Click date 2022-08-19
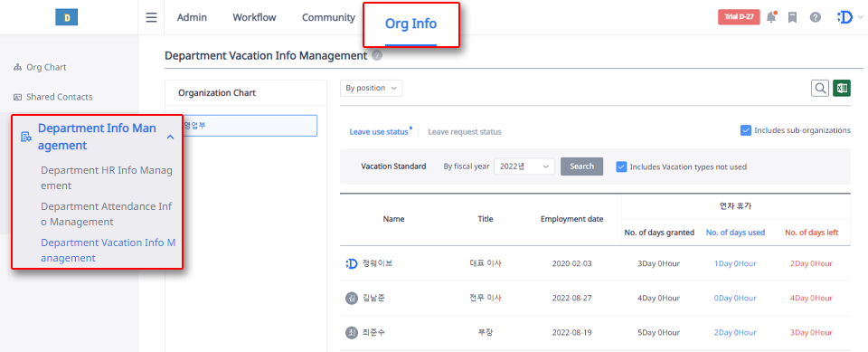This screenshot has width=868, height=352. click(571, 333)
